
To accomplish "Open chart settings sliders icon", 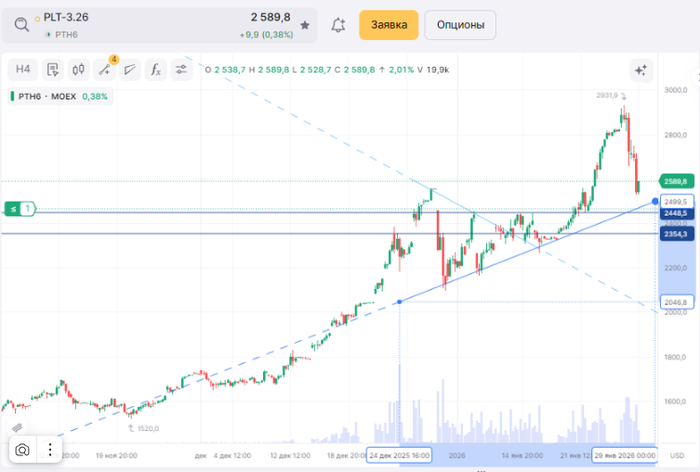I will pyautogui.click(x=181, y=69).
